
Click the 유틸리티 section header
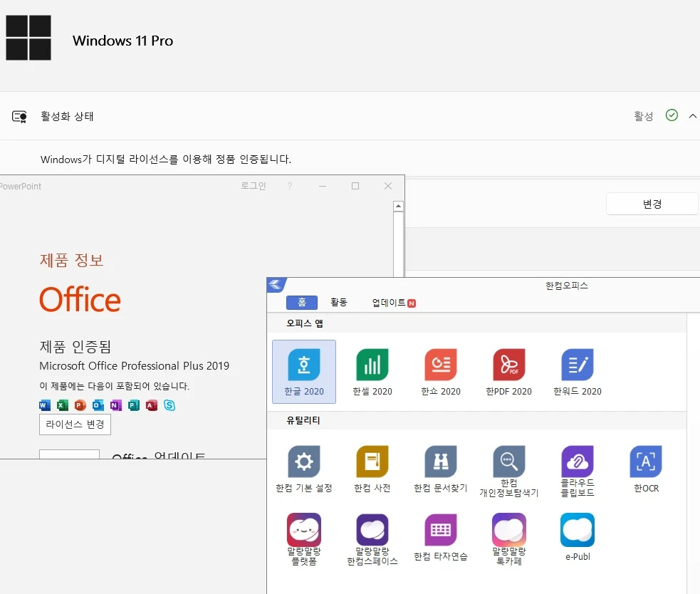[x=303, y=420]
